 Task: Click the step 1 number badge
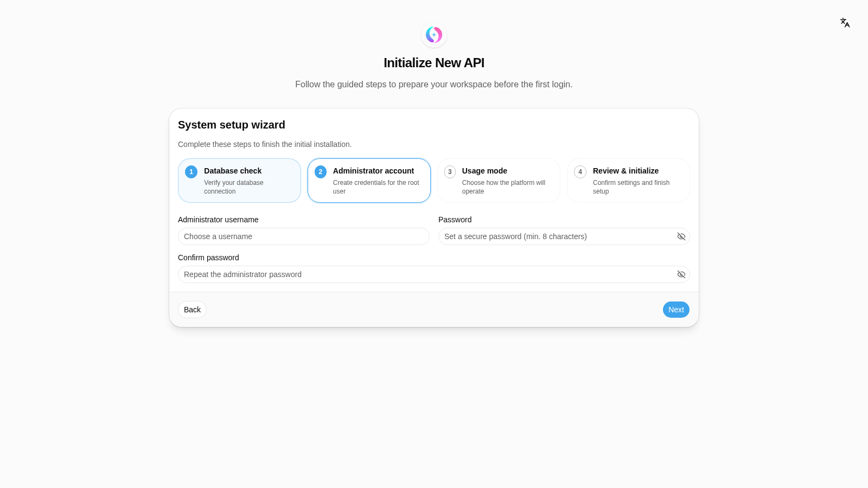pos(191,172)
